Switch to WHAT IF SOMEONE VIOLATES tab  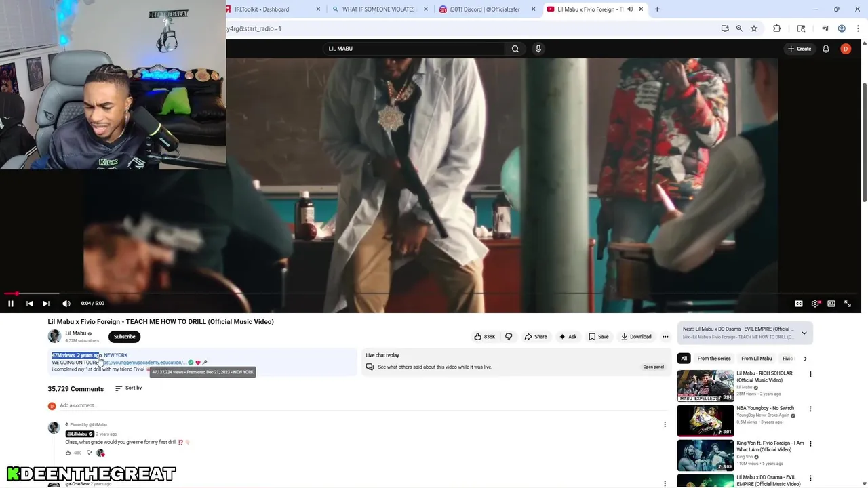pyautogui.click(x=380, y=9)
